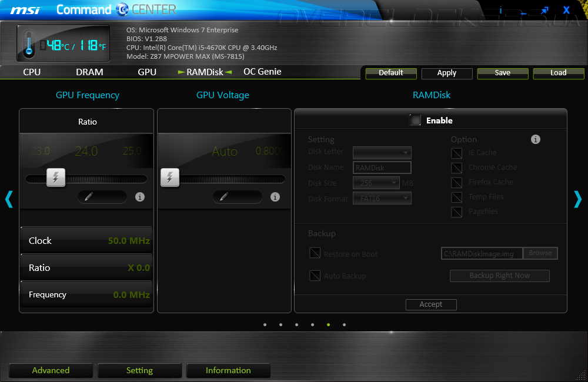
Task: Click the Save profile button
Action: pyautogui.click(x=503, y=73)
